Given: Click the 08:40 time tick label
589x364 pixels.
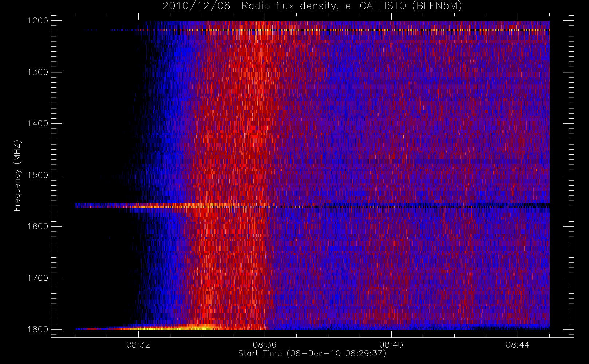Looking at the screenshot, I should pyautogui.click(x=391, y=345).
